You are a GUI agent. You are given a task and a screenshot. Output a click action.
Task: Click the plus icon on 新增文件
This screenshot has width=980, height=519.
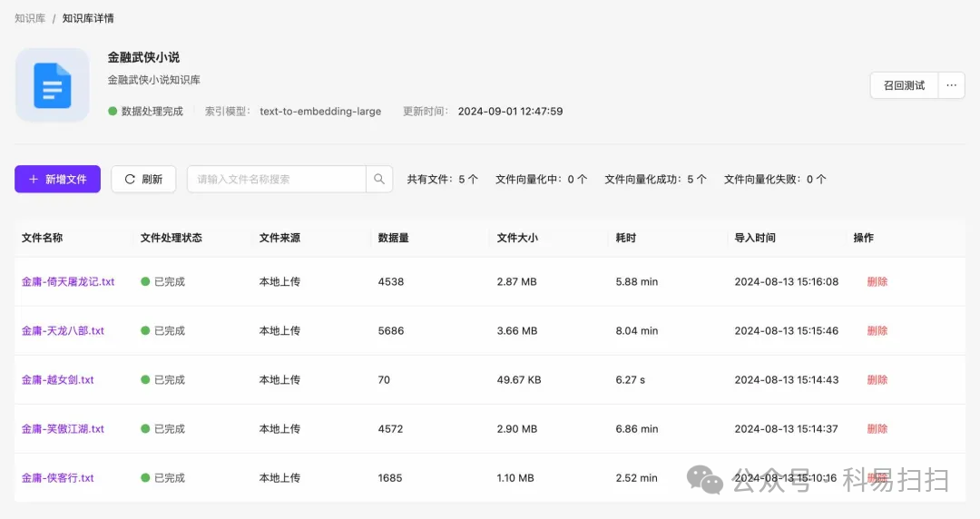(34, 179)
